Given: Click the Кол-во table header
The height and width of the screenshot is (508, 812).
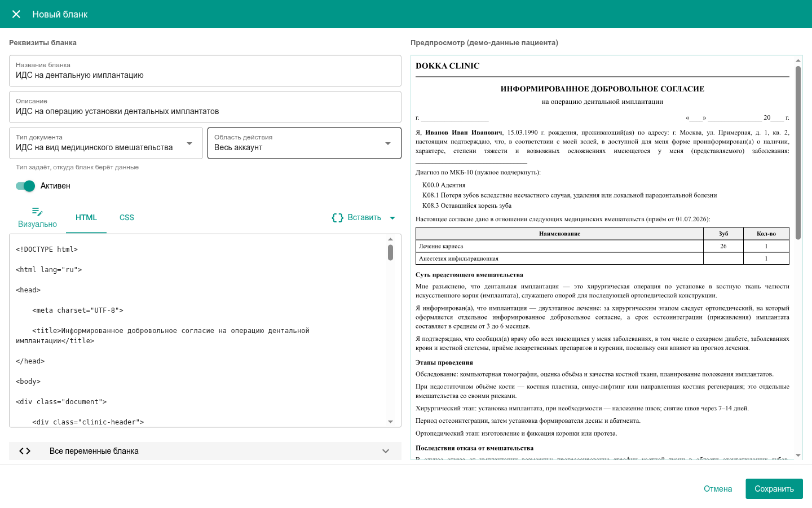Looking at the screenshot, I should coord(766,234).
